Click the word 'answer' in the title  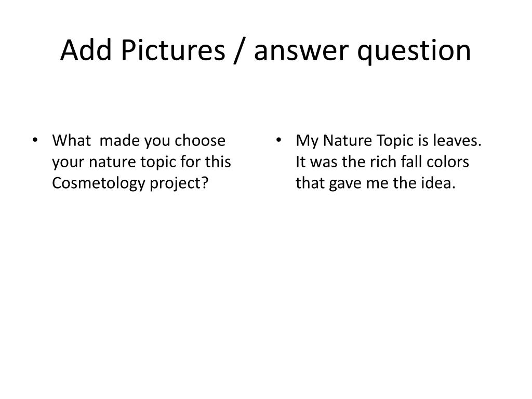coord(301,52)
